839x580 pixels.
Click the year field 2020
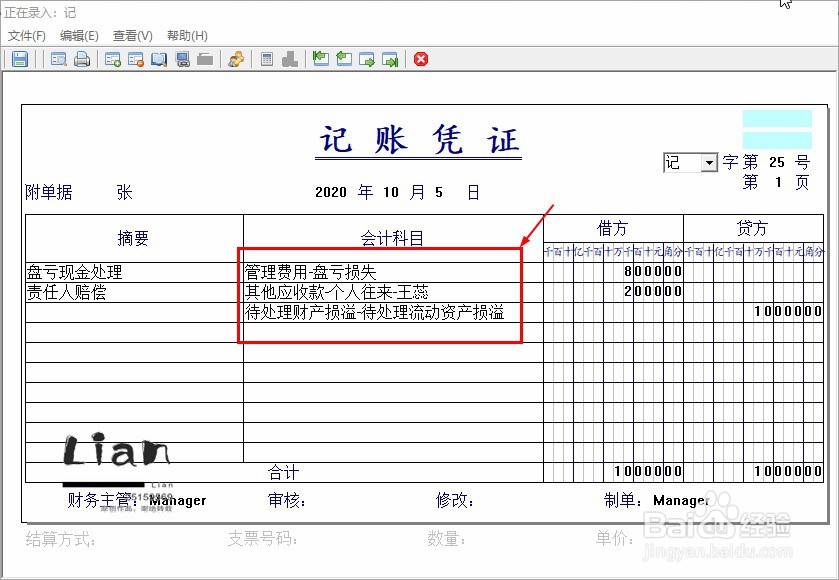[x=331, y=192]
